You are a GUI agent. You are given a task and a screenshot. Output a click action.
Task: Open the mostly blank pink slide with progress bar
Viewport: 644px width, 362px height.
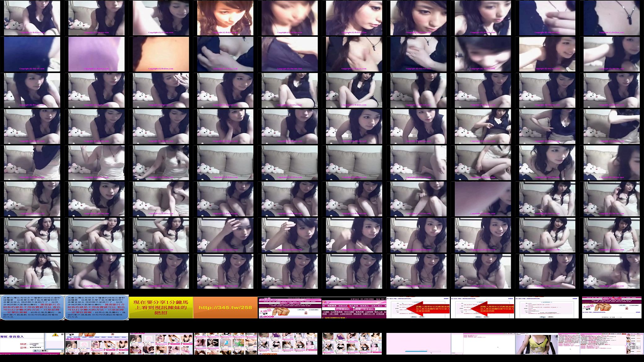coord(418,344)
